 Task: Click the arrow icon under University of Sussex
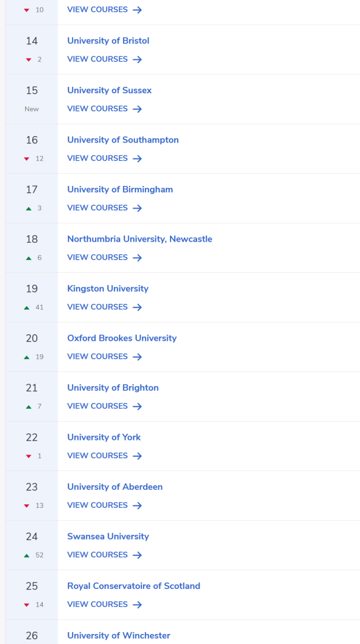(x=137, y=109)
